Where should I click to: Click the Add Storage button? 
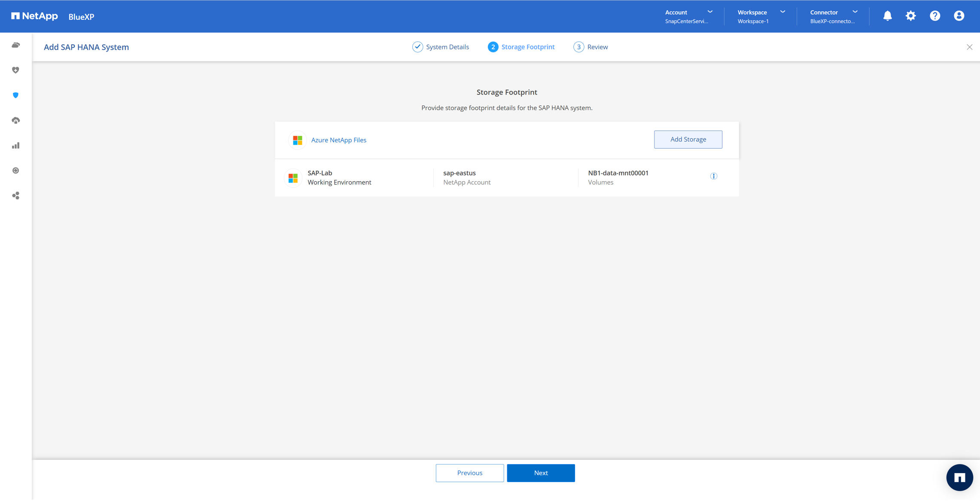pyautogui.click(x=688, y=140)
